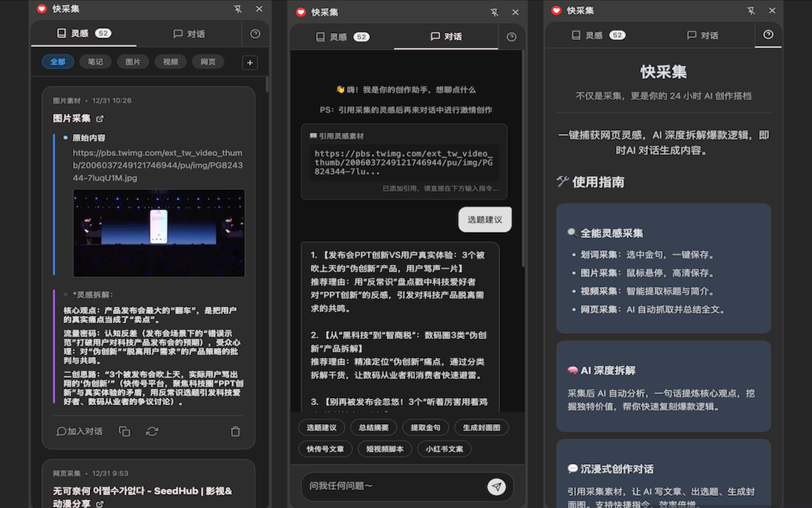Click the 网页采集 12/31 9:53 label
The image size is (812, 508).
(90, 474)
